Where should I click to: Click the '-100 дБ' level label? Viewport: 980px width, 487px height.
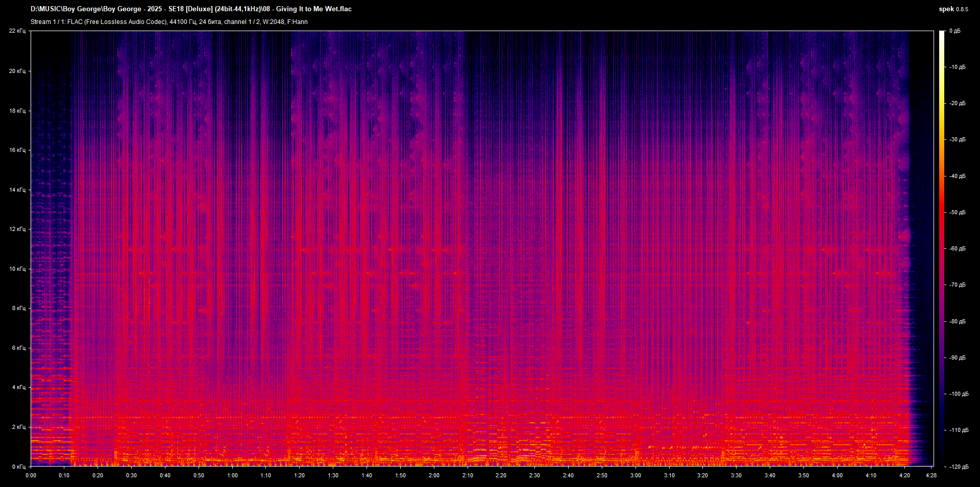coord(959,394)
